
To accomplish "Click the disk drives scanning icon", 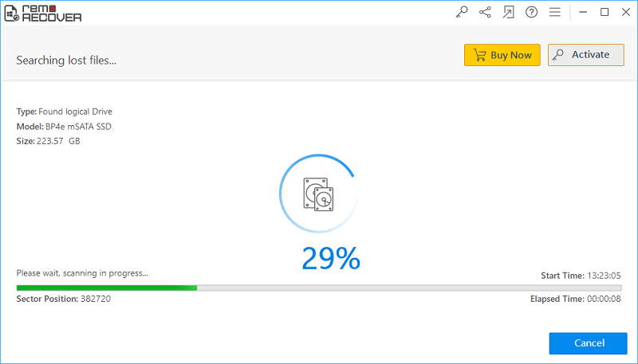I will [x=317, y=194].
